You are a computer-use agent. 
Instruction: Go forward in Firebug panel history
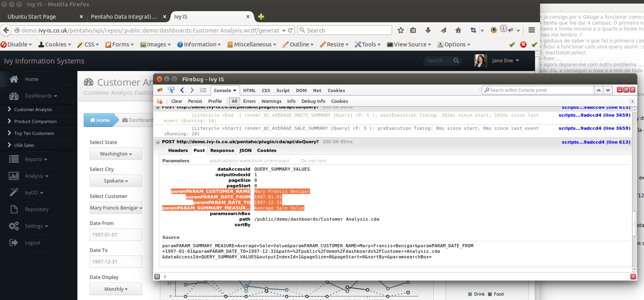(x=192, y=90)
